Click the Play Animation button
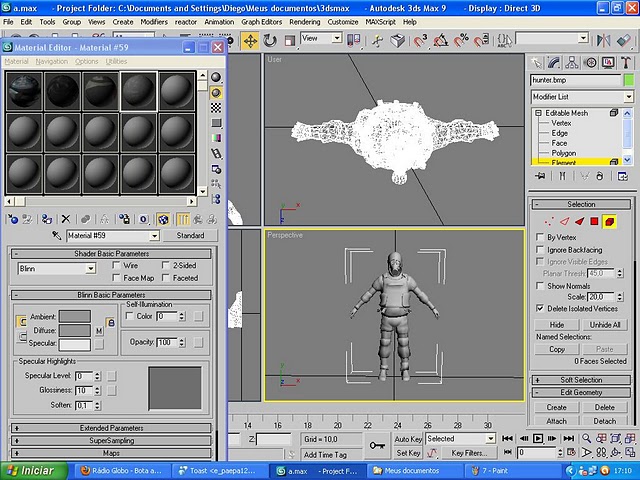Screen dimensions: 640x480 tap(538, 438)
